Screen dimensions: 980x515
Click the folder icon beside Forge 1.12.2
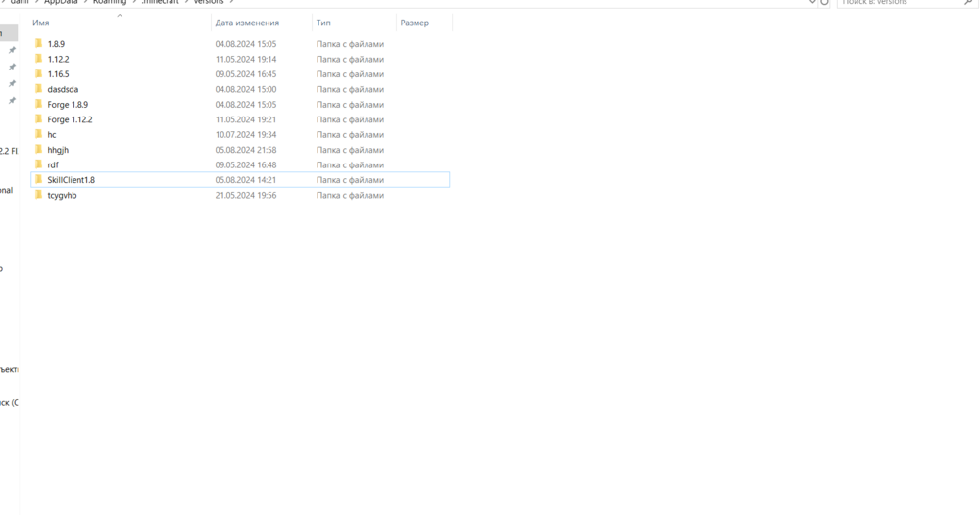(x=39, y=119)
